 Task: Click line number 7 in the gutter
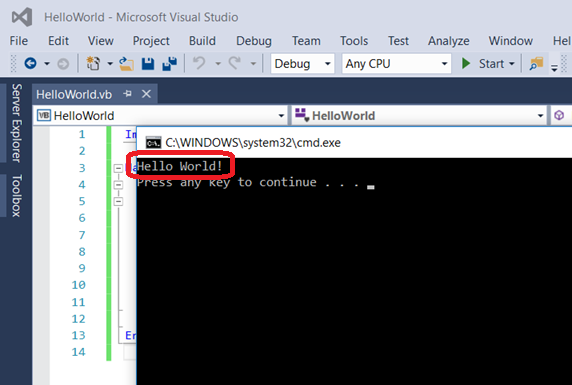pyautogui.click(x=82, y=235)
